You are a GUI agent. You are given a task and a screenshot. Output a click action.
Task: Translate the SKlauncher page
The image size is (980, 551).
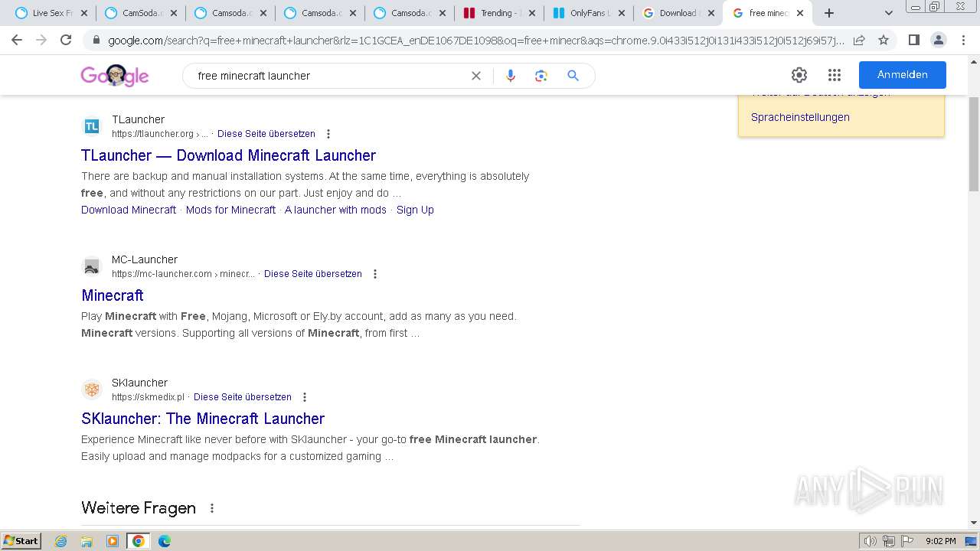(243, 397)
